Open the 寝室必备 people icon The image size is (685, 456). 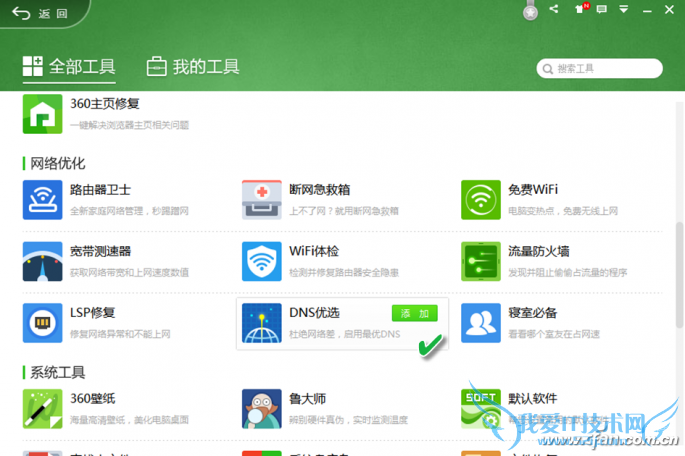coord(481,323)
